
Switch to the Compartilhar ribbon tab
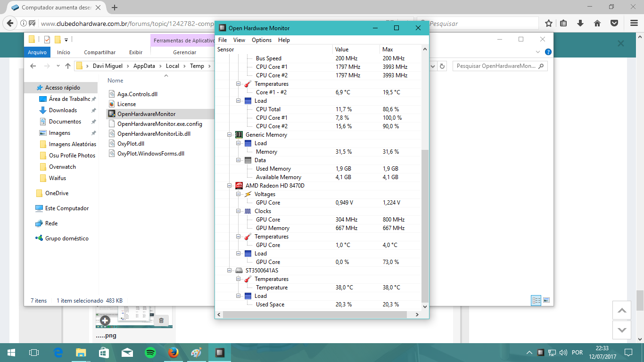tap(99, 52)
